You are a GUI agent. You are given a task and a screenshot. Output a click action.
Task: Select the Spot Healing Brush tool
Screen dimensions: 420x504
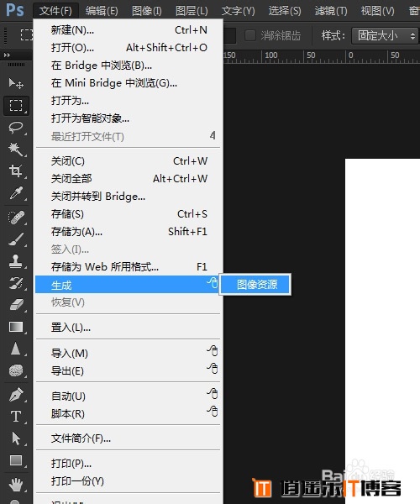point(16,218)
